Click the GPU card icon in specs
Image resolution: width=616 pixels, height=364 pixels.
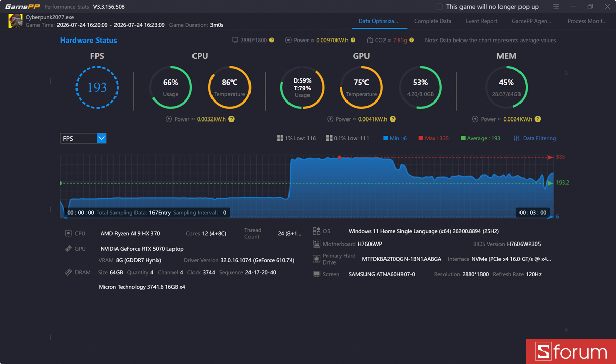(68, 249)
